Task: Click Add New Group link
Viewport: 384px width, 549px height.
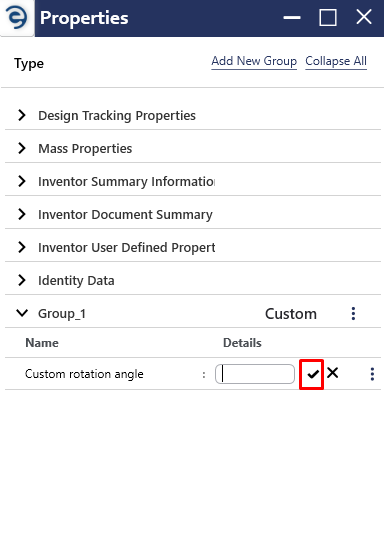Action: coord(254,61)
